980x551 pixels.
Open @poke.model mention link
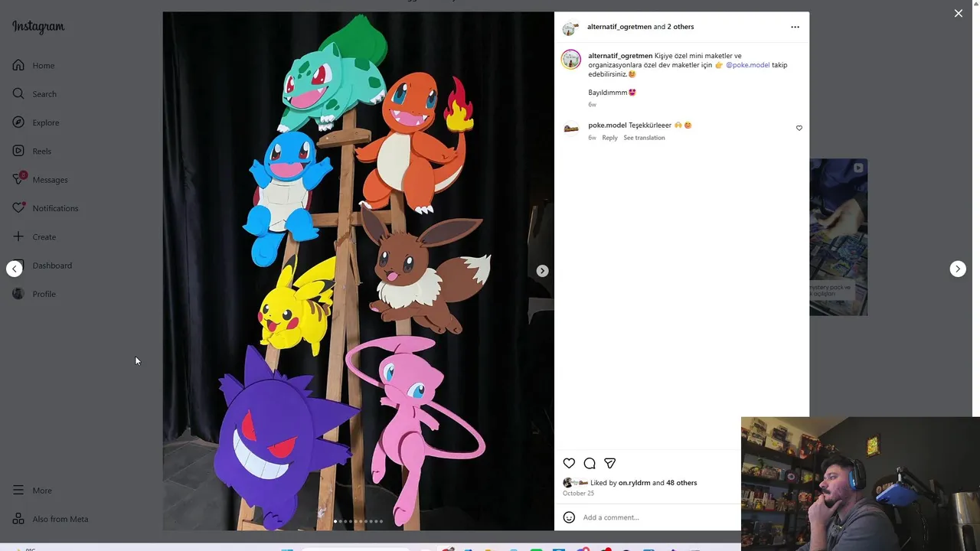click(747, 65)
